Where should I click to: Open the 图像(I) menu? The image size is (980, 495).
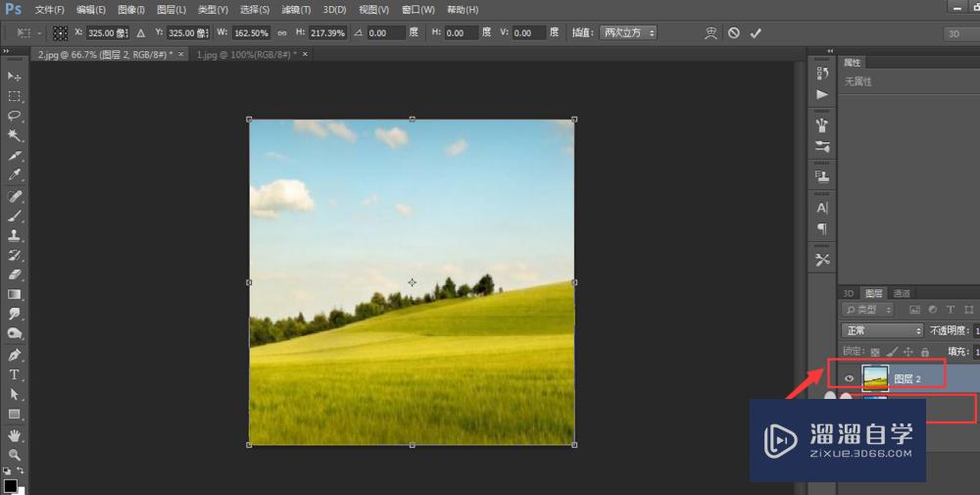coord(131,10)
